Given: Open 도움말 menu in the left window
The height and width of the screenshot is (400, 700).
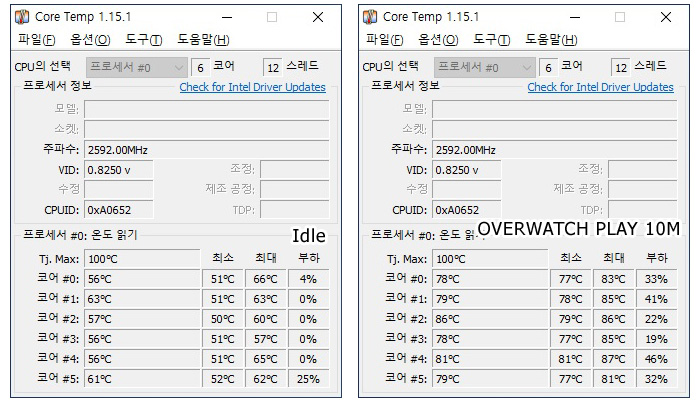Looking at the screenshot, I should click(203, 39).
